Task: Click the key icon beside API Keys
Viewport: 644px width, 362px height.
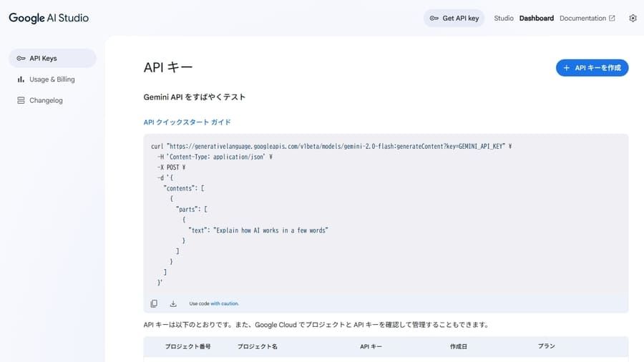Action: pos(21,58)
